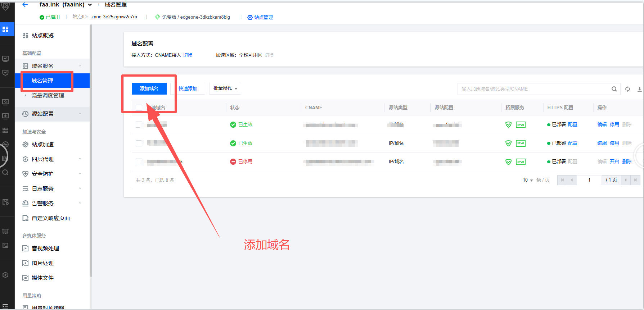
Task: Click the 快速添加 button
Action: (188, 88)
